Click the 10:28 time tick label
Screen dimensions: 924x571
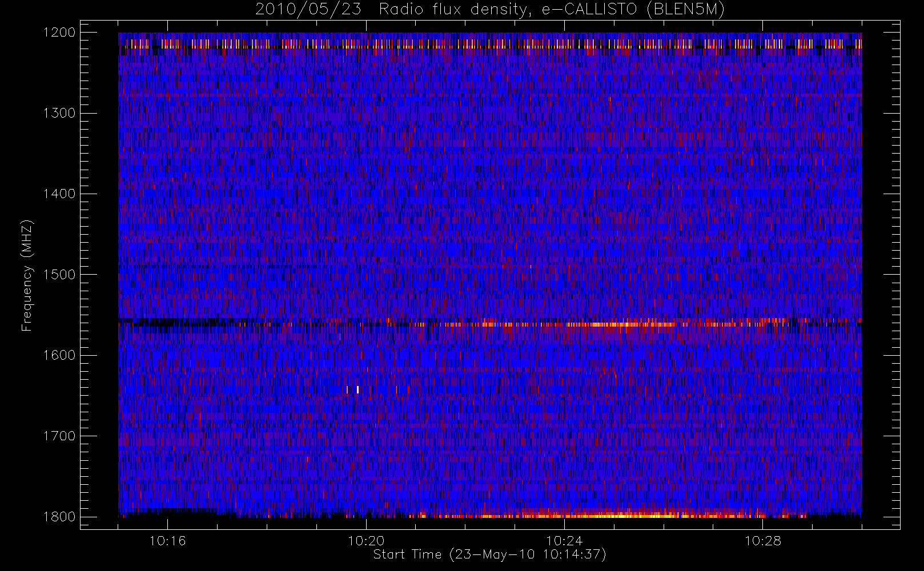tap(763, 541)
